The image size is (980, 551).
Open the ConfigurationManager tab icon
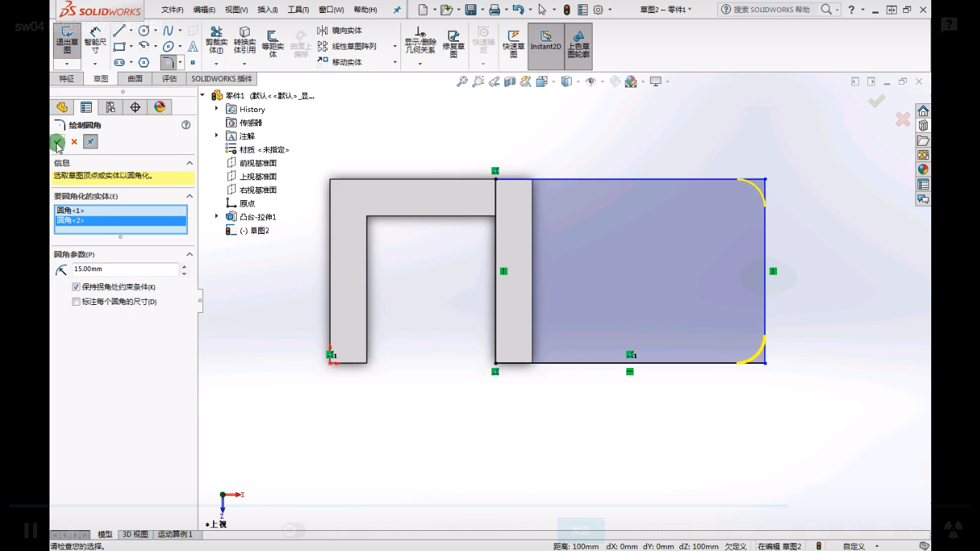point(110,107)
